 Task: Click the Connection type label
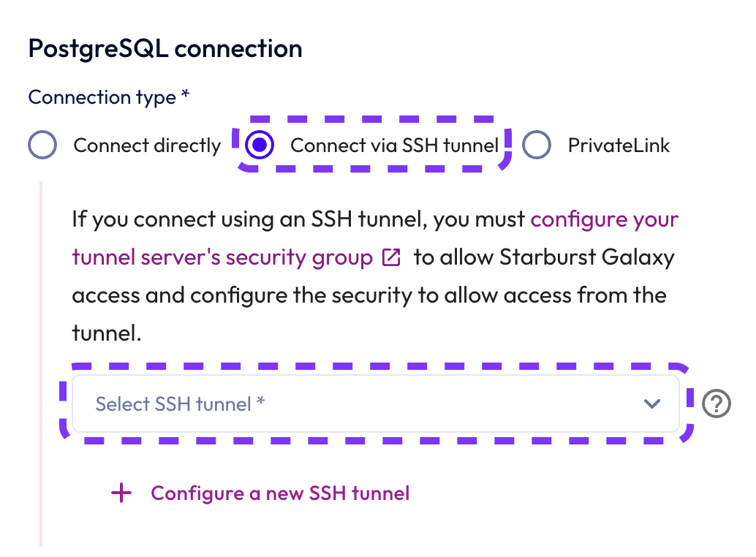point(108,96)
